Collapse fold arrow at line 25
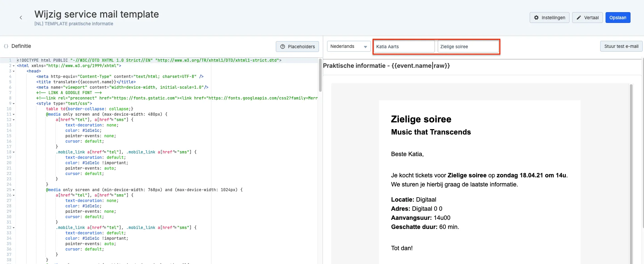This screenshot has width=644, height=264. click(x=13, y=190)
